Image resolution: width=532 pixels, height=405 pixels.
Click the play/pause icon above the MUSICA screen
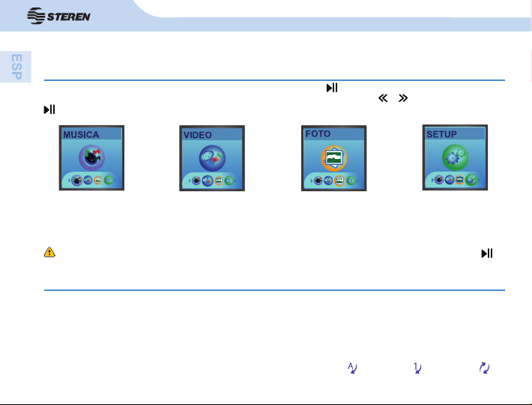tap(49, 109)
